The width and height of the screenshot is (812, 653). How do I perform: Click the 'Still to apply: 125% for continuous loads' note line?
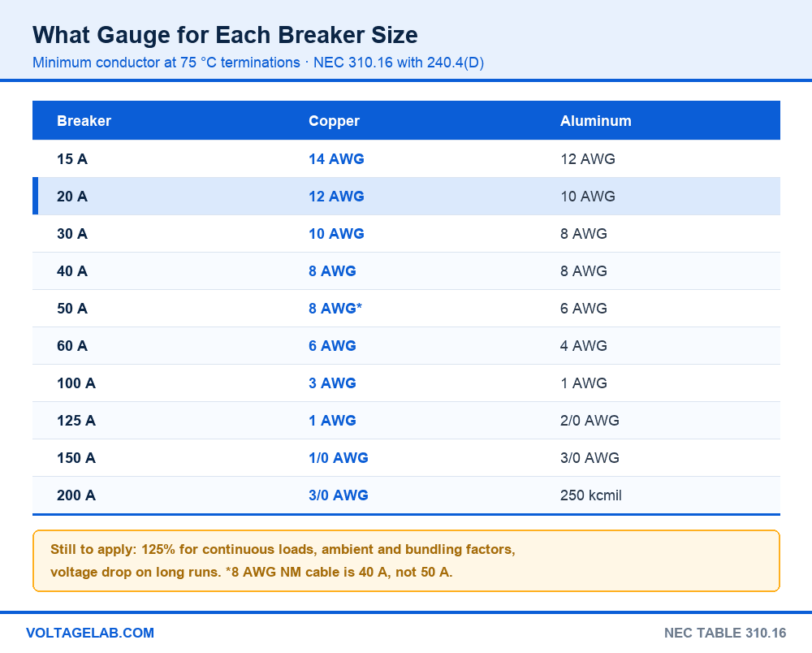click(283, 549)
